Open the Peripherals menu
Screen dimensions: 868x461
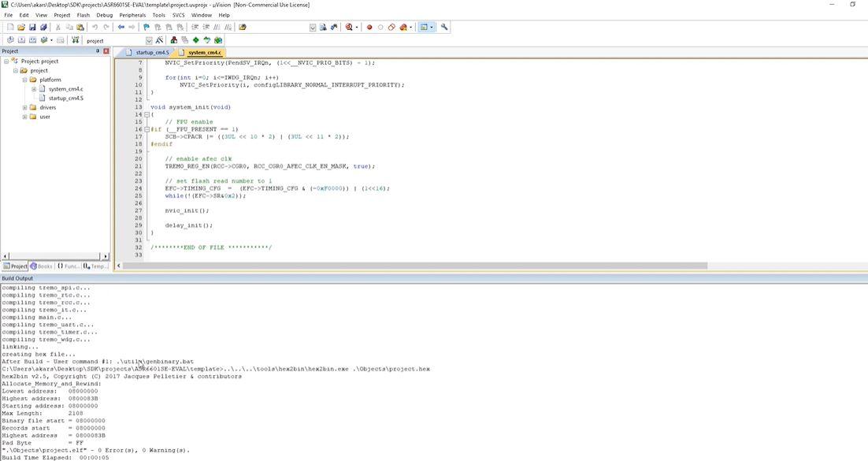tap(133, 15)
